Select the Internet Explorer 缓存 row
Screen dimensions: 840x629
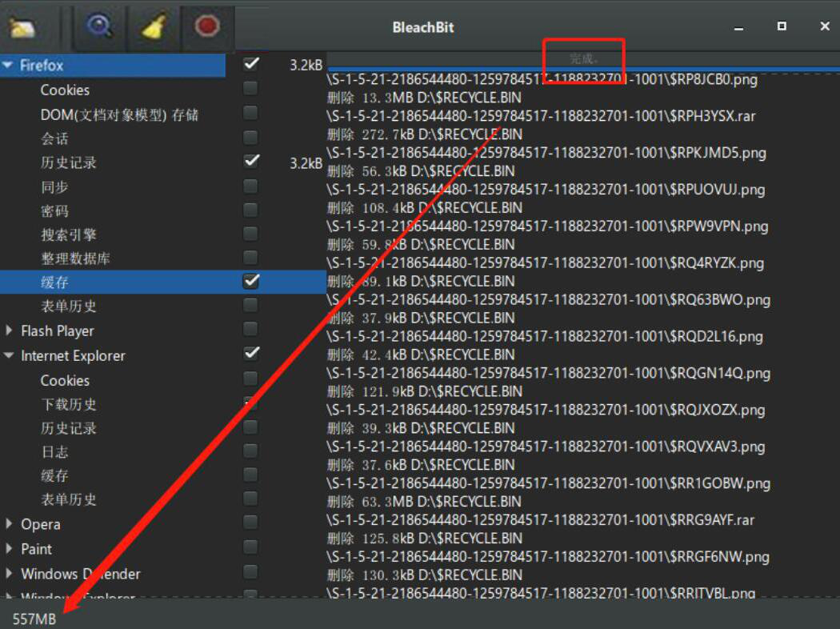(x=163, y=476)
